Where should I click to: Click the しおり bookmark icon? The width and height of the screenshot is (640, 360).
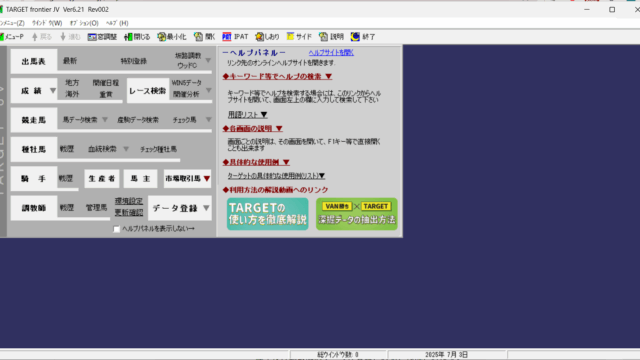(x=267, y=37)
